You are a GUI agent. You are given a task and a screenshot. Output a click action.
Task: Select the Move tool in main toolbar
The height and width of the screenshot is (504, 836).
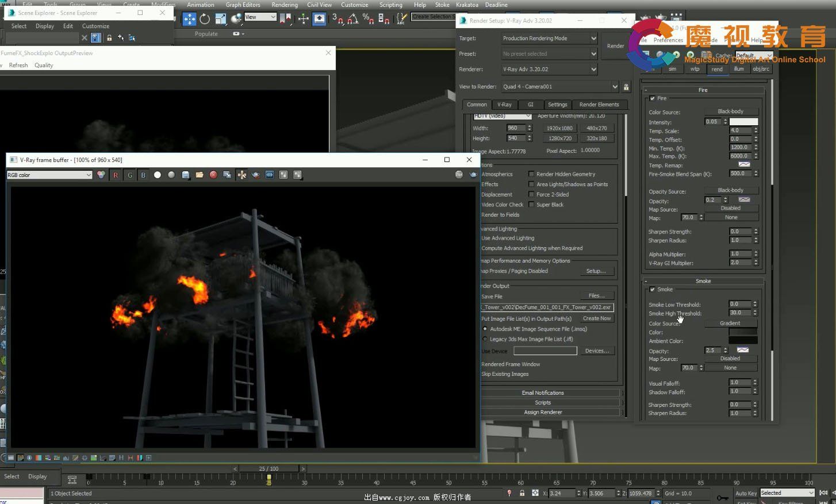189,19
